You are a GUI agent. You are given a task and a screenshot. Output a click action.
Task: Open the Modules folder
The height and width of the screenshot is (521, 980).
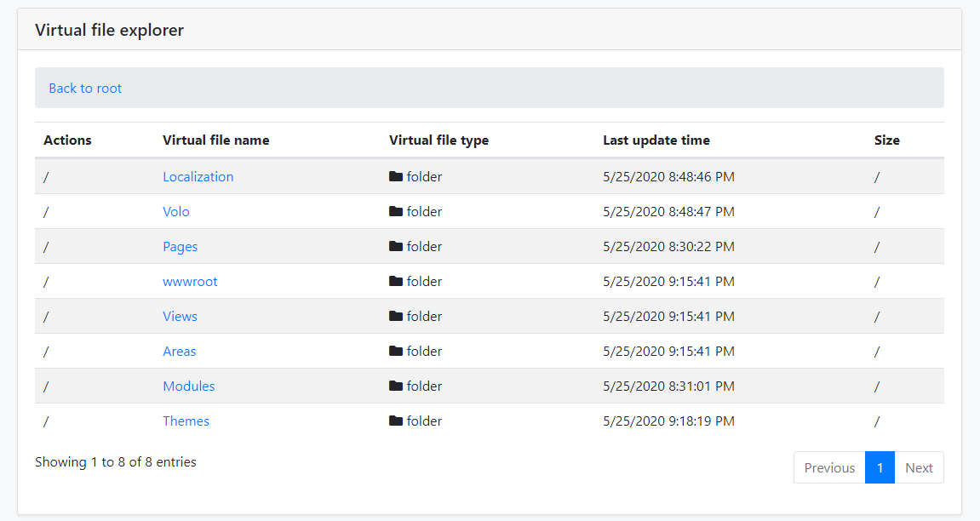(188, 386)
